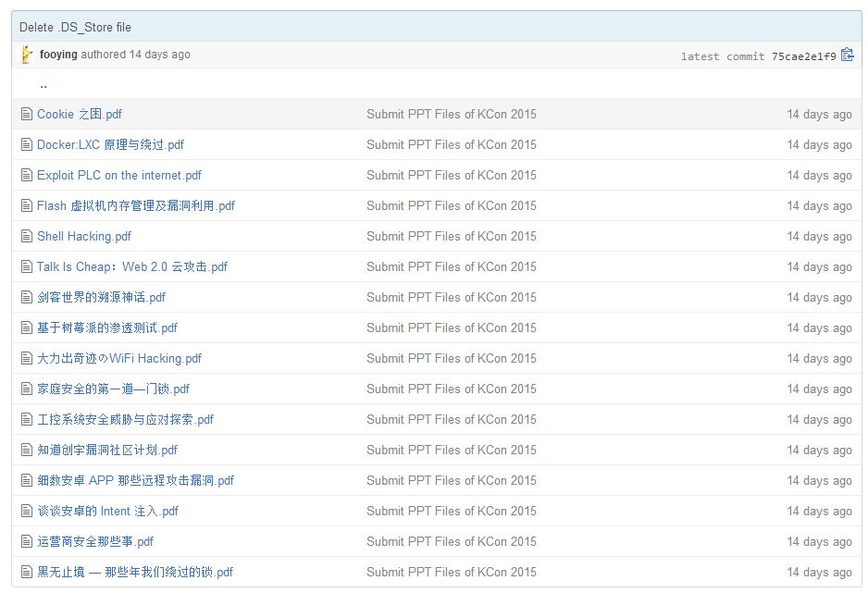Viewport: 868px width, 593px height.
Task: Click file icon beside 工控系统安全威胁与应对探索.pdf
Action: (x=26, y=419)
